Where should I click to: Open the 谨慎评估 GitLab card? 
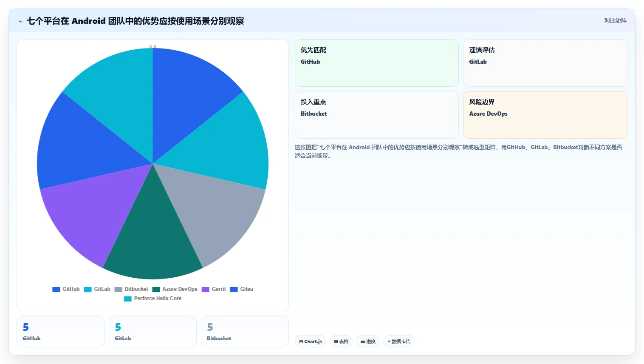[x=545, y=63]
